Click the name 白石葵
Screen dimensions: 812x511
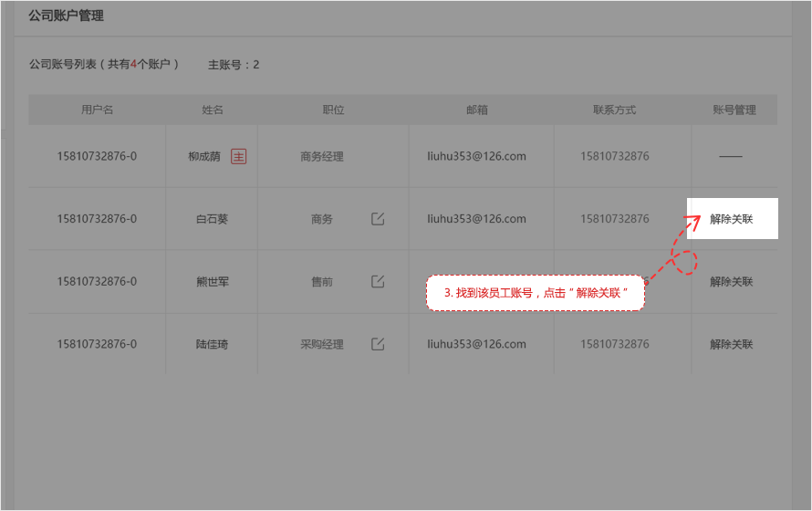(x=212, y=219)
